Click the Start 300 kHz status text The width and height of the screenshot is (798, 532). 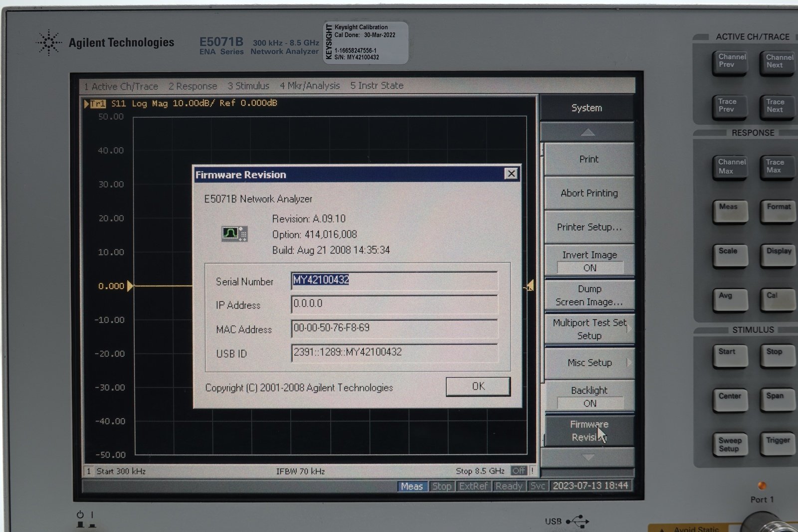(x=121, y=471)
